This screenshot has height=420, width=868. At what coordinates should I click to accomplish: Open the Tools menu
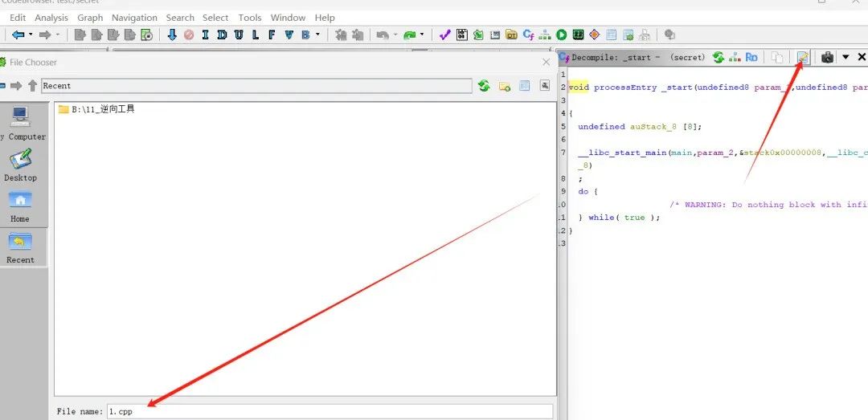coord(250,18)
